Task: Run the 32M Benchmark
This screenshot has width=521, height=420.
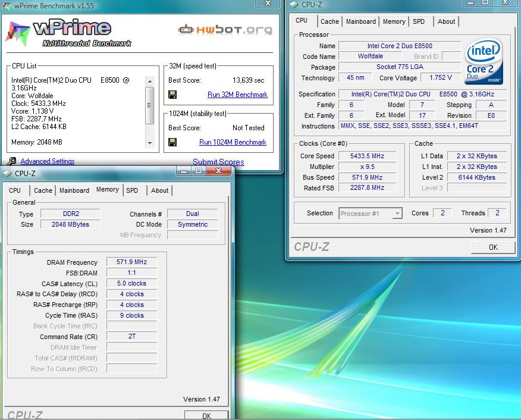Action: tap(237, 95)
